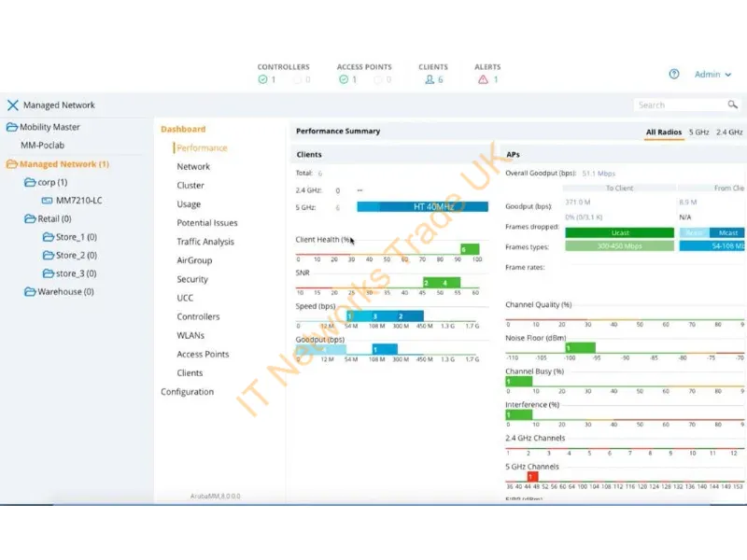
Task: Open the Controllers dashboard page
Action: (x=198, y=316)
